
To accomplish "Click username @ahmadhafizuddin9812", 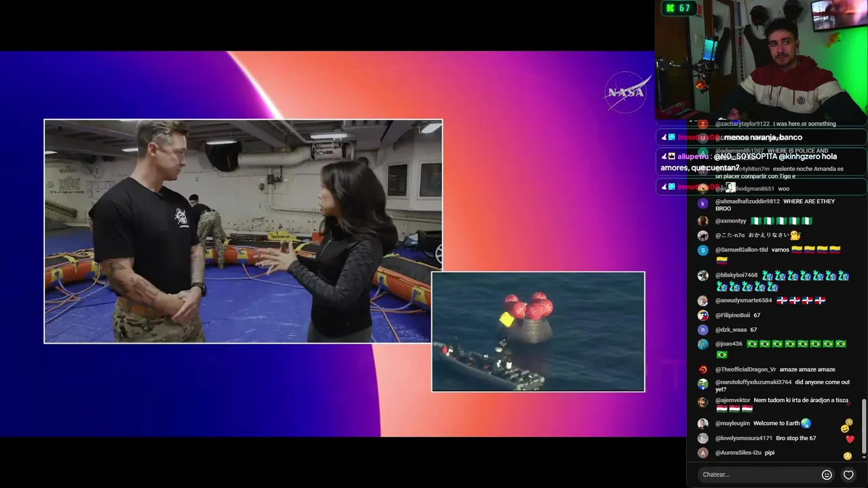I will 747,201.
